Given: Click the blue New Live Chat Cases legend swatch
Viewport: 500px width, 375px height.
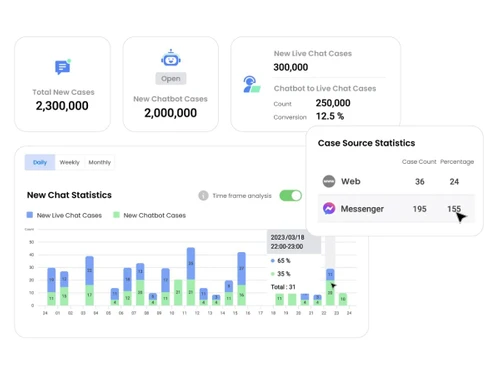Looking at the screenshot, I should pyautogui.click(x=30, y=215).
